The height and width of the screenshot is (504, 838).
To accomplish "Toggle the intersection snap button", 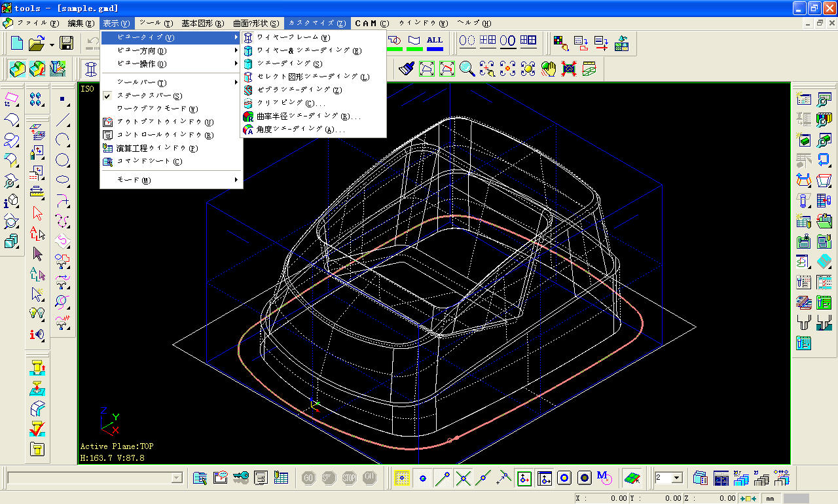I will pos(464,478).
